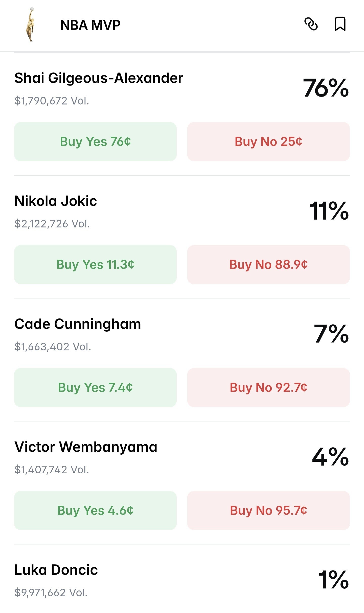This screenshot has width=364, height=613.
Task: Open the Luka Doncic outcome row
Action: (x=56, y=570)
